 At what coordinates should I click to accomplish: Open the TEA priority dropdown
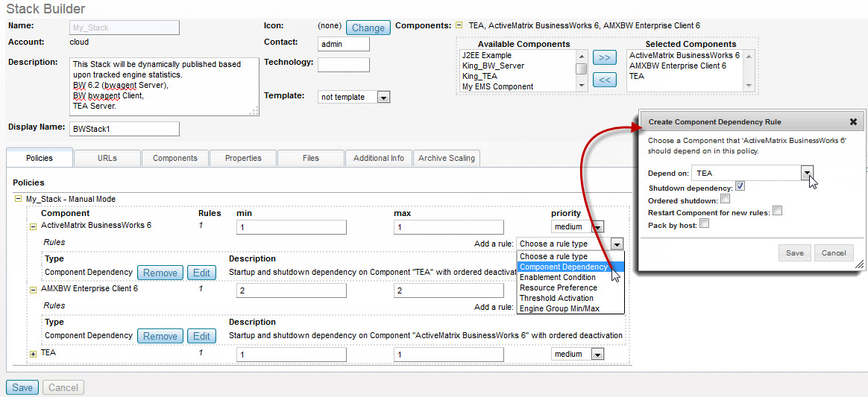pyautogui.click(x=597, y=355)
